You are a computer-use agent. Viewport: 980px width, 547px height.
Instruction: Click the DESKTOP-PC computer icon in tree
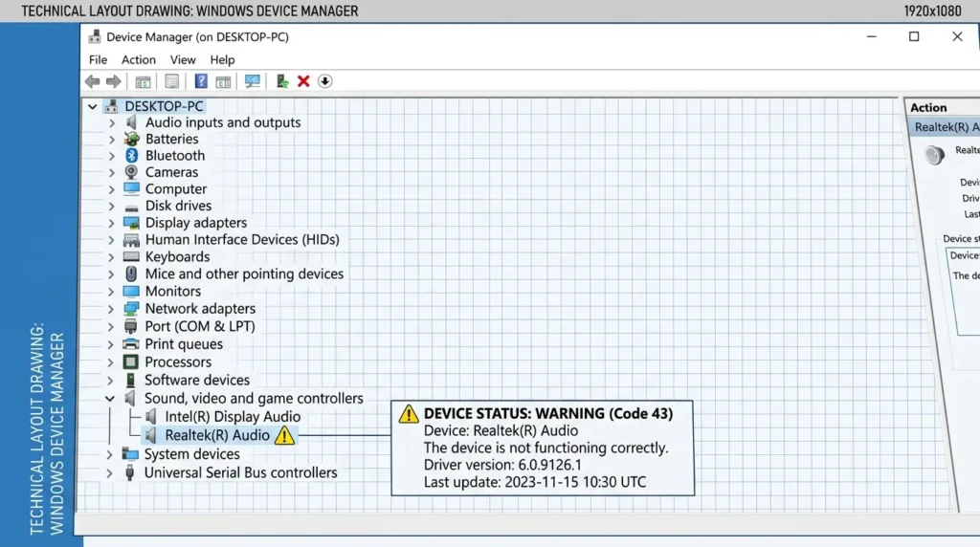pyautogui.click(x=112, y=106)
